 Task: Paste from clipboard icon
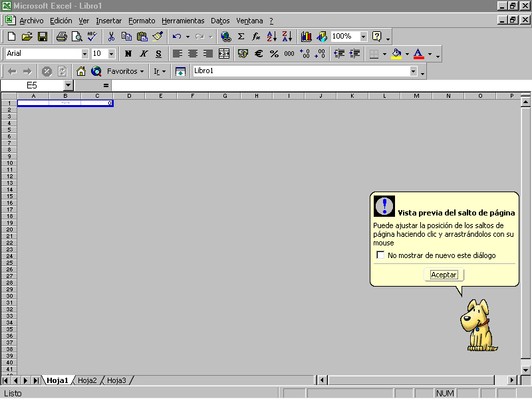(142, 37)
